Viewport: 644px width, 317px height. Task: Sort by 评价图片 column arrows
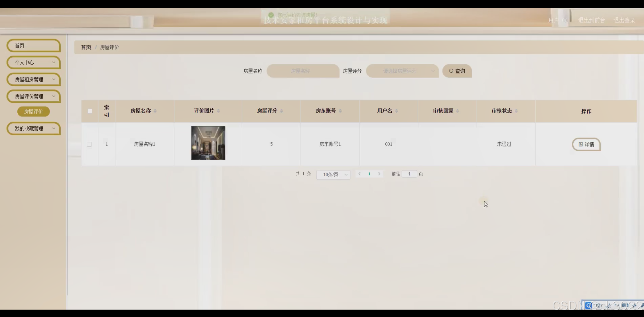click(x=218, y=111)
